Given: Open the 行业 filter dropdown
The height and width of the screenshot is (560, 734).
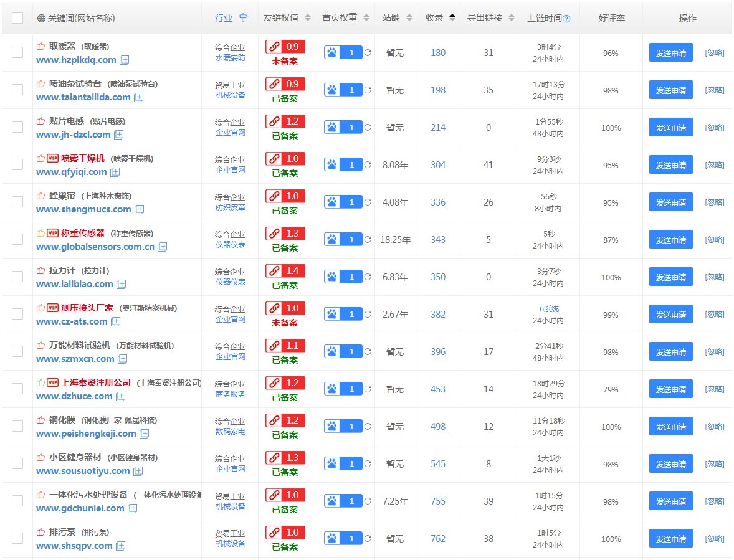Looking at the screenshot, I should click(243, 18).
